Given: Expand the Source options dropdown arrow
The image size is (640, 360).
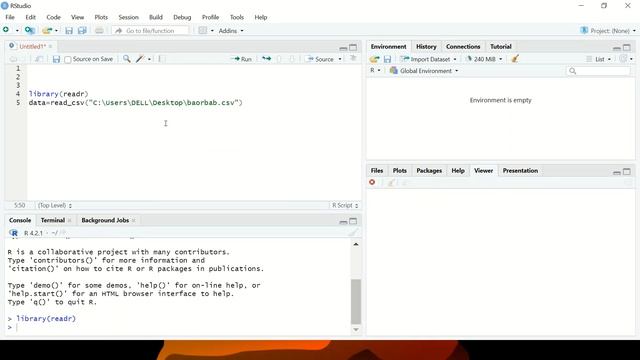Looking at the screenshot, I should [x=340, y=59].
